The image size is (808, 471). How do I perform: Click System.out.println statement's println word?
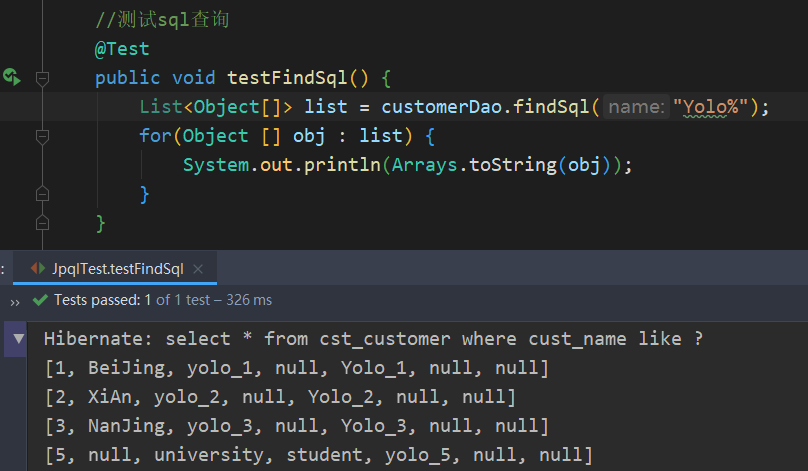click(x=342, y=165)
